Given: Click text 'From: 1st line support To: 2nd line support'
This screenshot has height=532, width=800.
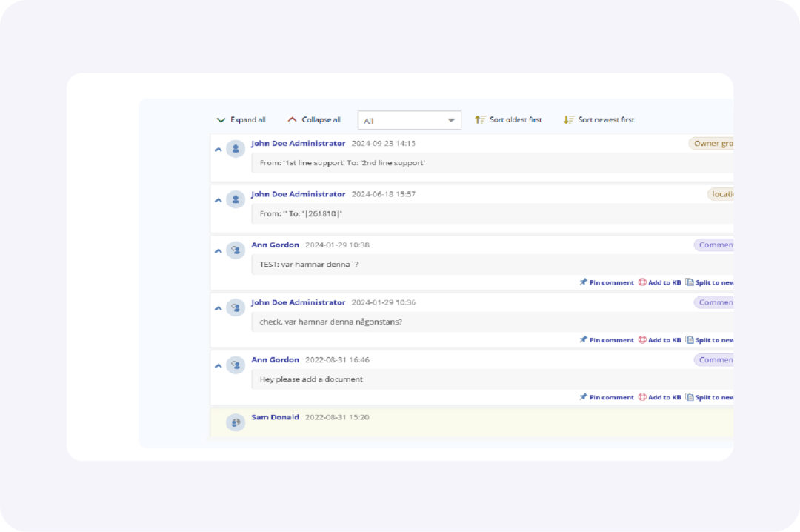Looking at the screenshot, I should coord(342,163).
